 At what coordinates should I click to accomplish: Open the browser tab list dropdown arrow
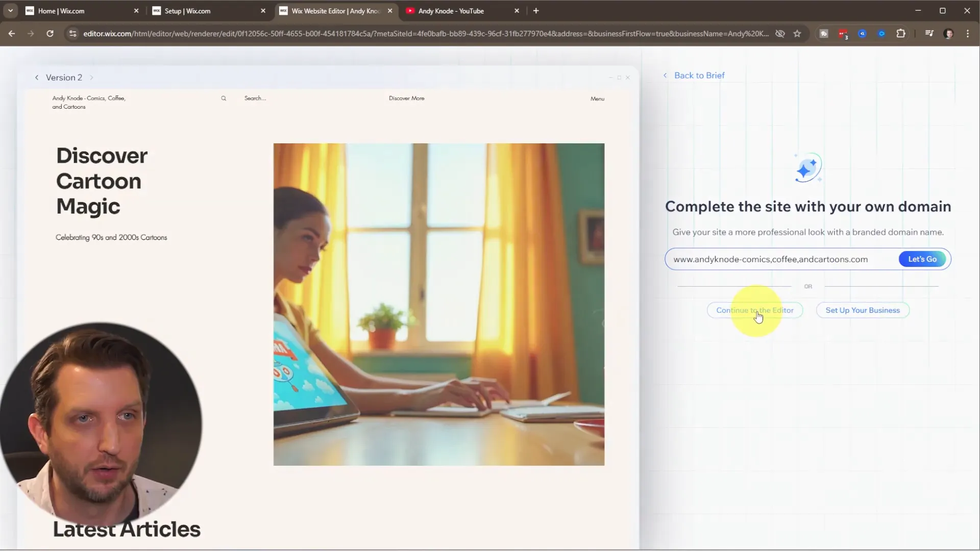coord(10,10)
